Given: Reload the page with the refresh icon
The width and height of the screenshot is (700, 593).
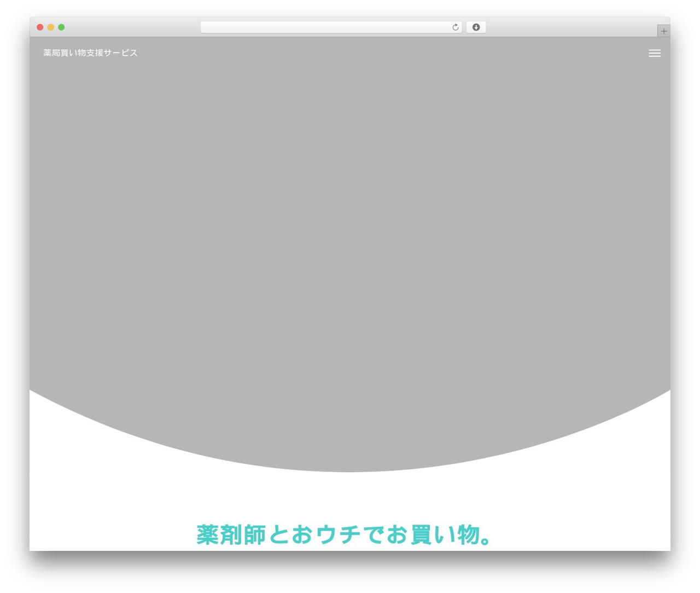Looking at the screenshot, I should (456, 27).
